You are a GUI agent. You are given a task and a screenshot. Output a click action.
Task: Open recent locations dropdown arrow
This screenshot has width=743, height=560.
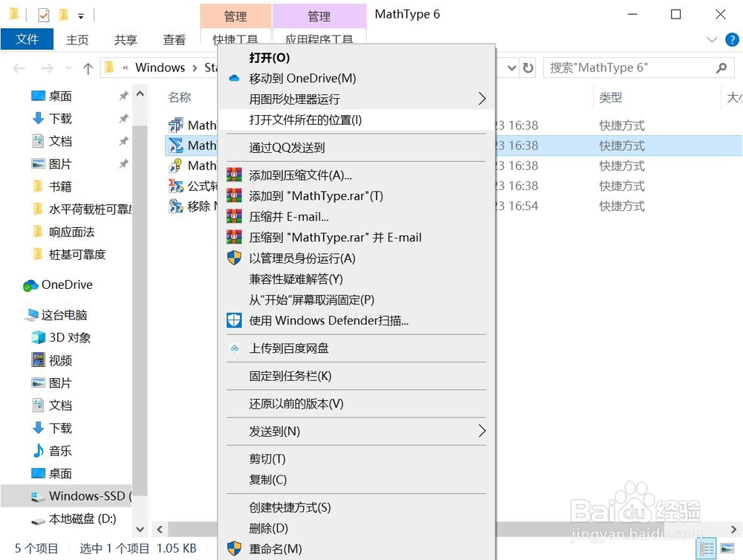(x=68, y=68)
